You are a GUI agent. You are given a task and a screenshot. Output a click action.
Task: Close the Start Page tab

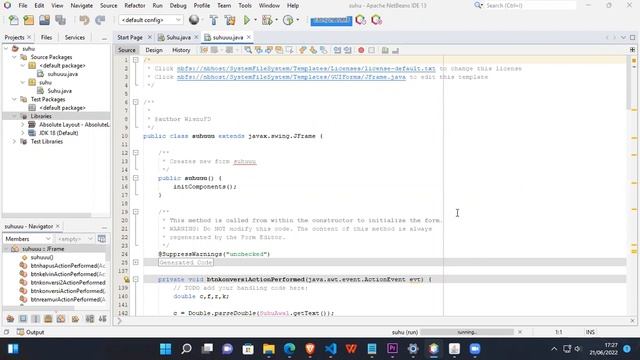[x=149, y=37]
